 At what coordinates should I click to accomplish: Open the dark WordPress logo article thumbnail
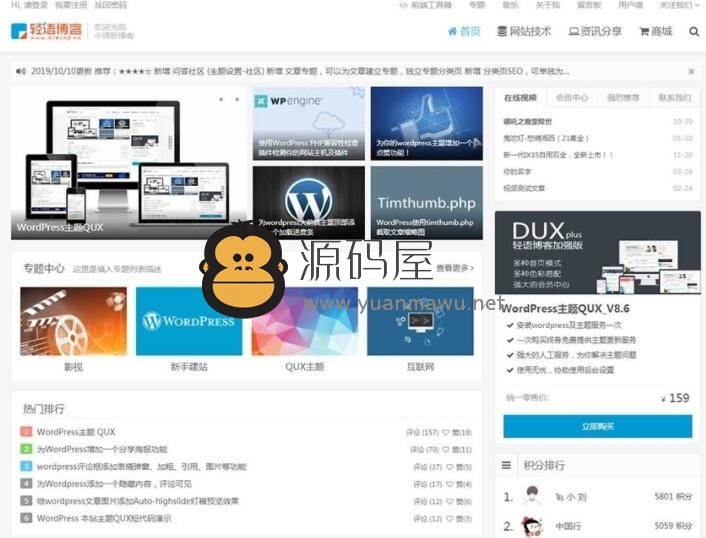(x=309, y=203)
